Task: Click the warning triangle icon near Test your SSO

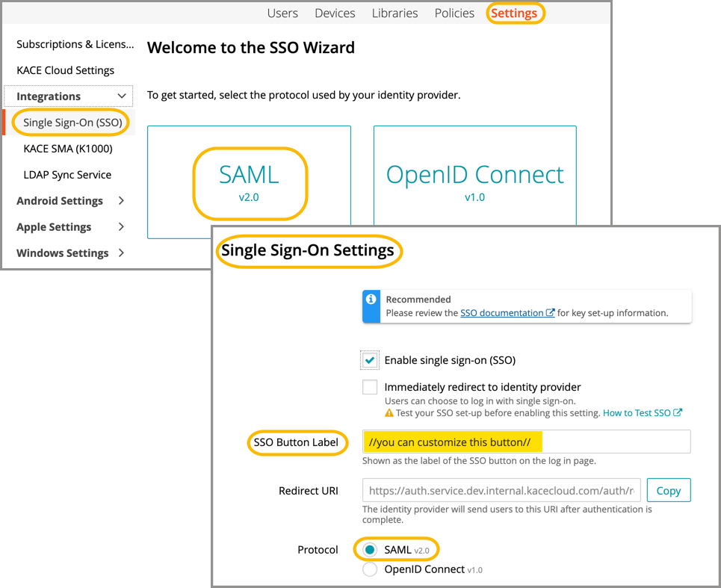Action: pyautogui.click(x=389, y=413)
